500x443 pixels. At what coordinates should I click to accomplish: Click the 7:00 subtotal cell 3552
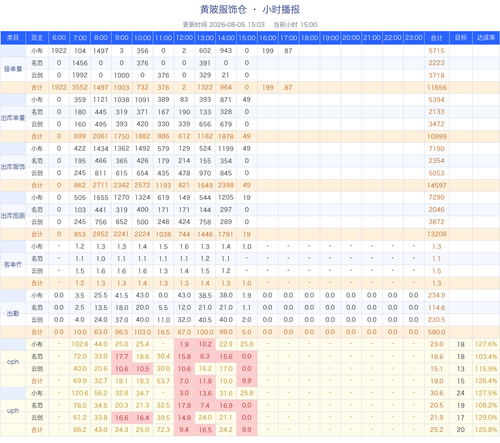coord(80,87)
